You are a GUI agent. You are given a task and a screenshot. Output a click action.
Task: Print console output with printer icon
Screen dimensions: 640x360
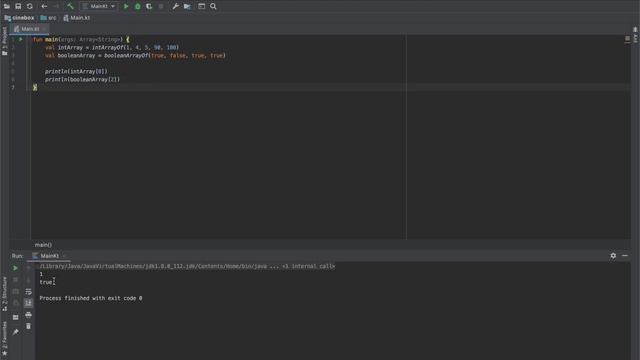28,315
